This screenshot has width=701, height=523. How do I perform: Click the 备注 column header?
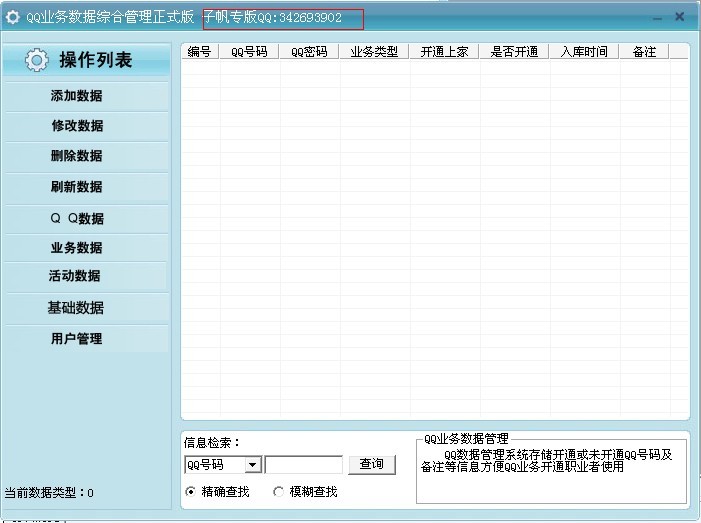click(x=644, y=52)
